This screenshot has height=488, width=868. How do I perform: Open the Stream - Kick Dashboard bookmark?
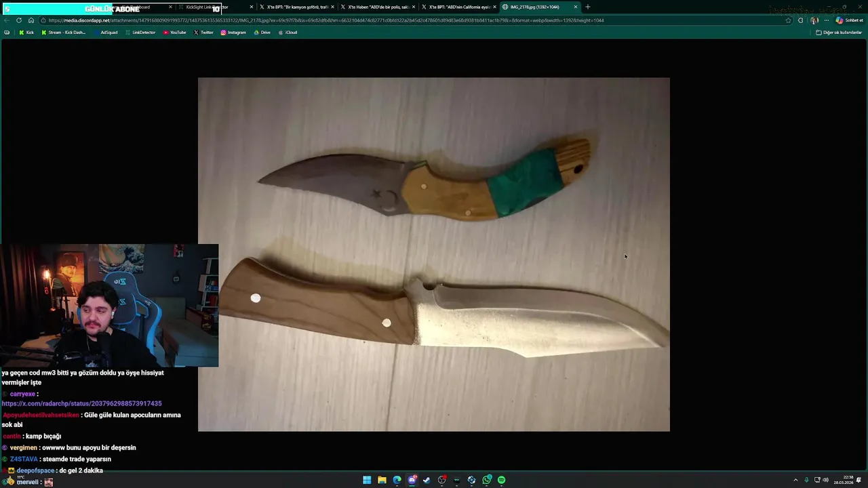pos(64,33)
